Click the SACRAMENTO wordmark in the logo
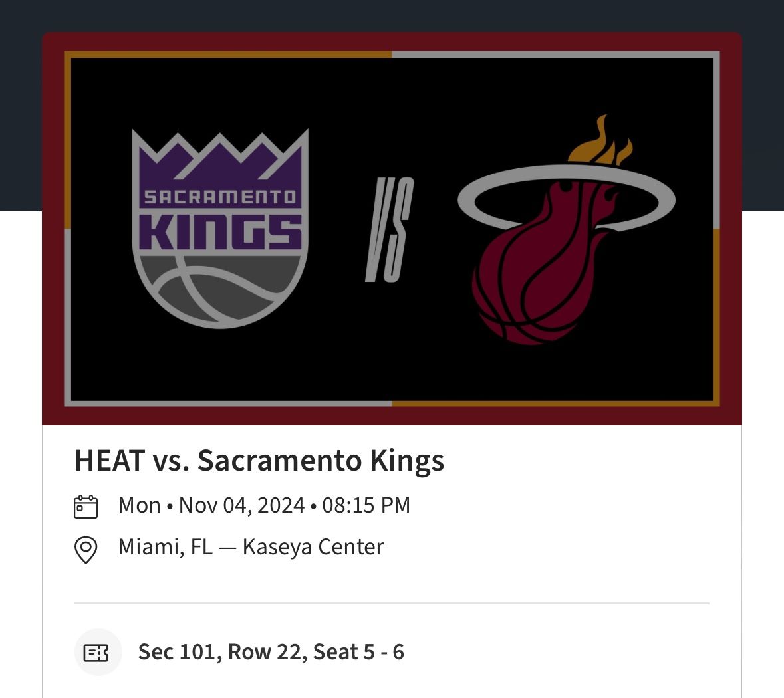Screen dimensions: 784x698 pos(220,197)
